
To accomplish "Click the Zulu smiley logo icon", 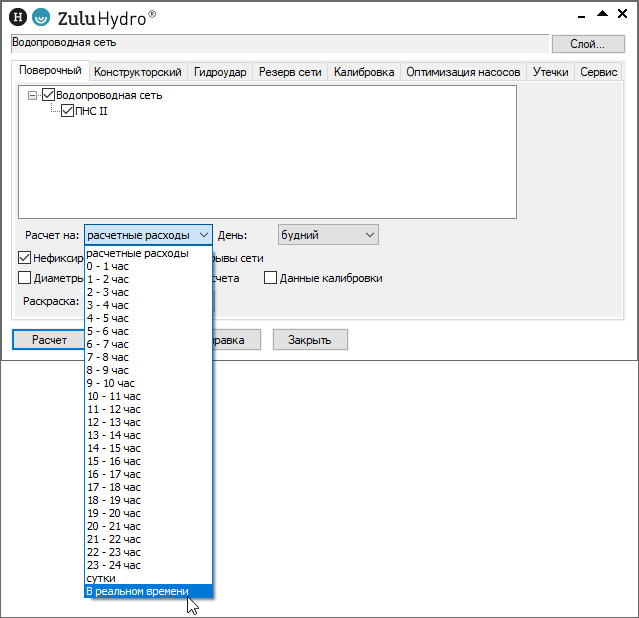I will pos(40,16).
